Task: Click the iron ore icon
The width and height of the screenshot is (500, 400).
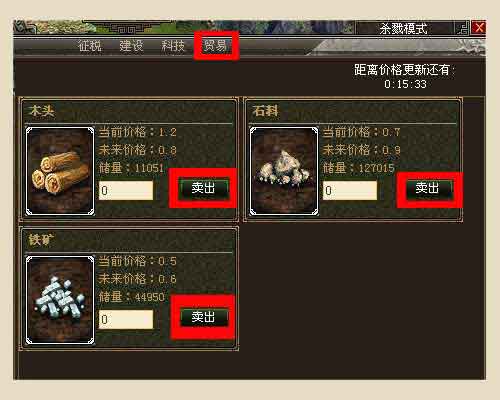Action: pos(60,300)
